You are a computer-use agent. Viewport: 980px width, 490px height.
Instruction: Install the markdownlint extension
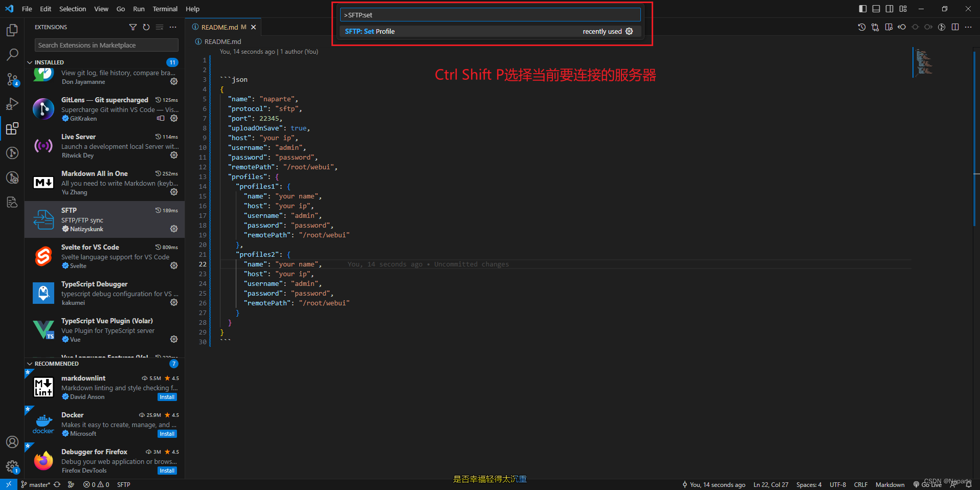167,396
